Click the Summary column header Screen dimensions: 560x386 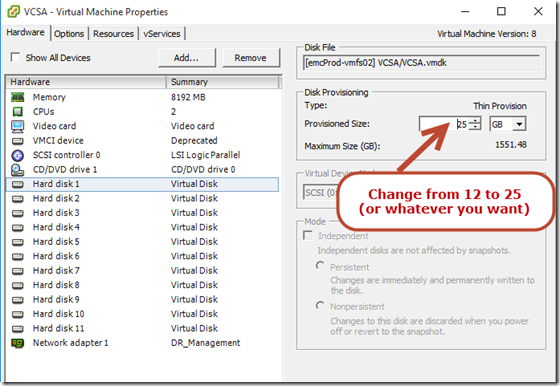coord(222,82)
